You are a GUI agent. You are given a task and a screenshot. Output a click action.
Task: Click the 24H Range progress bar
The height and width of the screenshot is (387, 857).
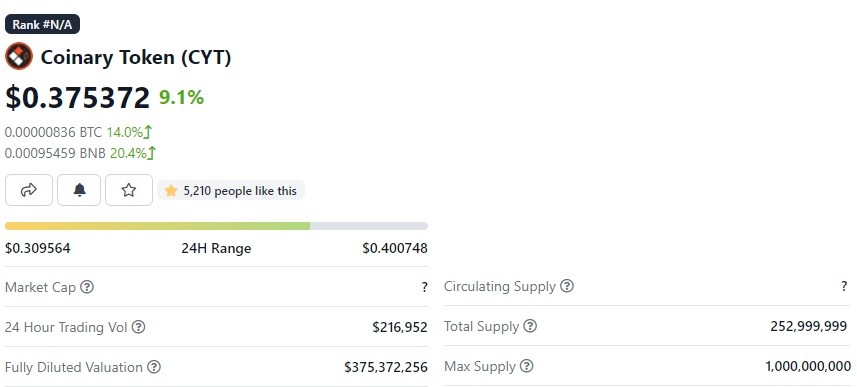(x=216, y=226)
